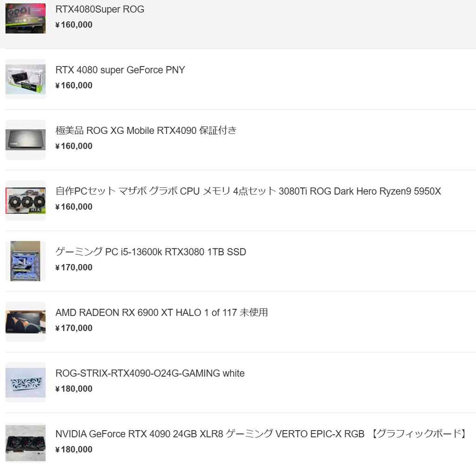This screenshot has width=476, height=472.
Task: Open the ROG XG Mobile RTX4090 thumbnail image
Action: tap(26, 140)
